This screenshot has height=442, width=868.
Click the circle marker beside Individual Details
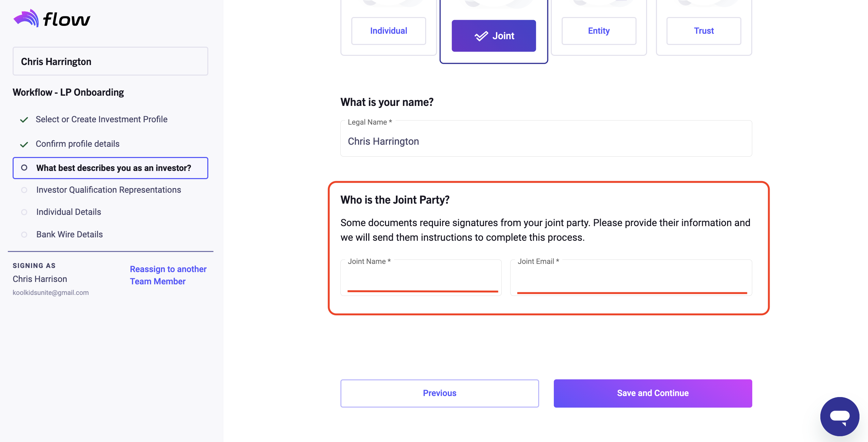pyautogui.click(x=24, y=212)
